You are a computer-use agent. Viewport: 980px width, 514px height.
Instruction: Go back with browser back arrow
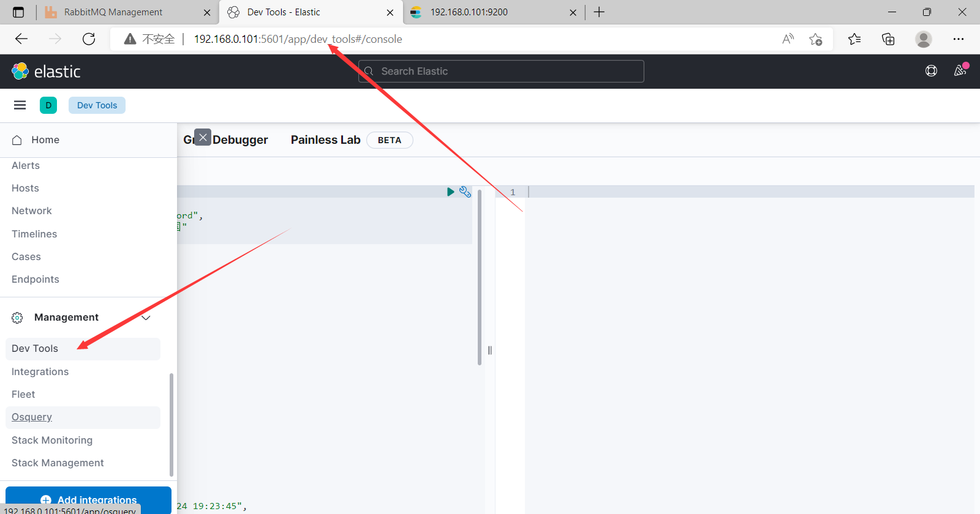pos(21,39)
